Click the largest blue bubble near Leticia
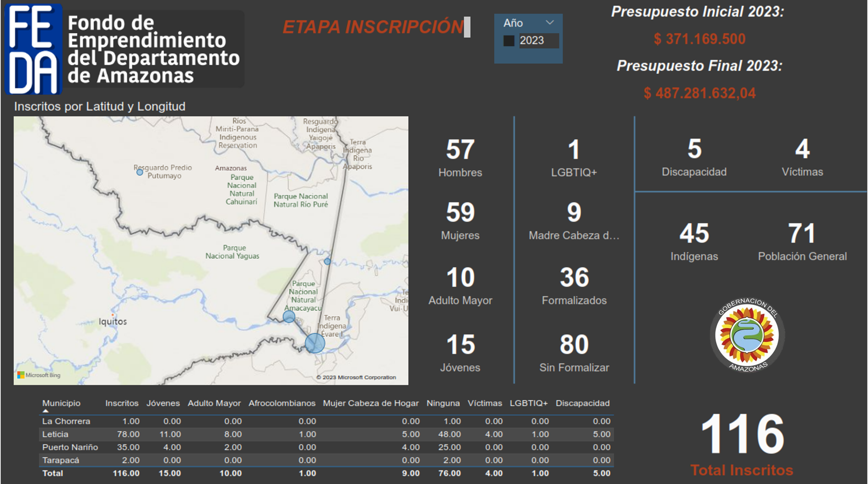 315,343
